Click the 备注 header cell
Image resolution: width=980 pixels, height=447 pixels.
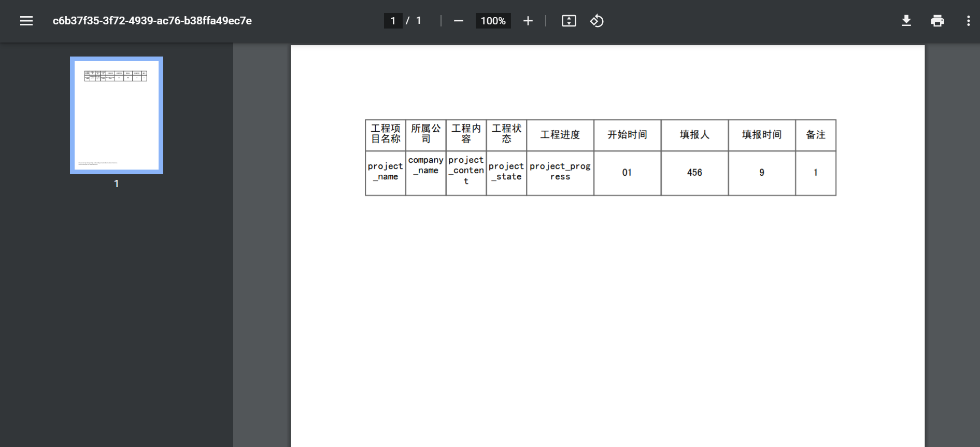pos(815,135)
